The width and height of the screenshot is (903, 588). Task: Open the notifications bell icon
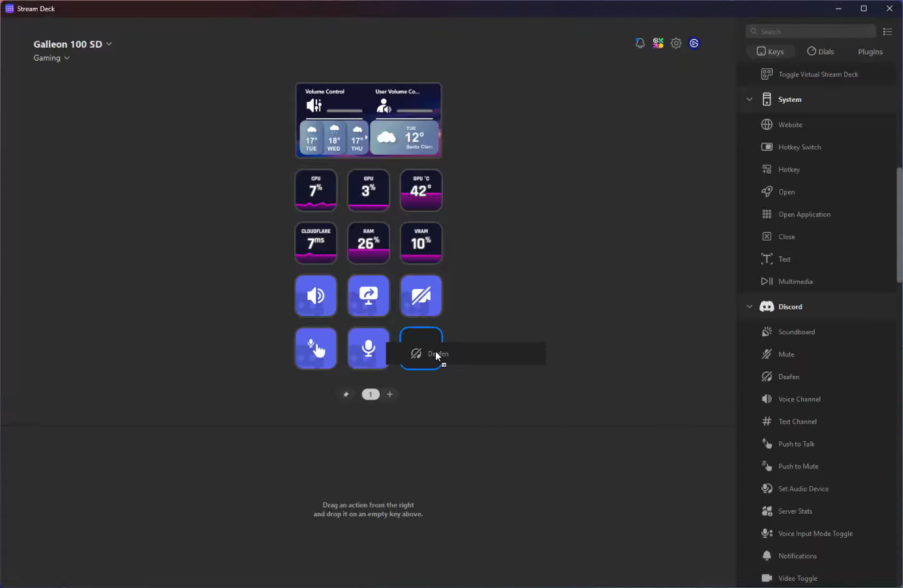pyautogui.click(x=639, y=43)
